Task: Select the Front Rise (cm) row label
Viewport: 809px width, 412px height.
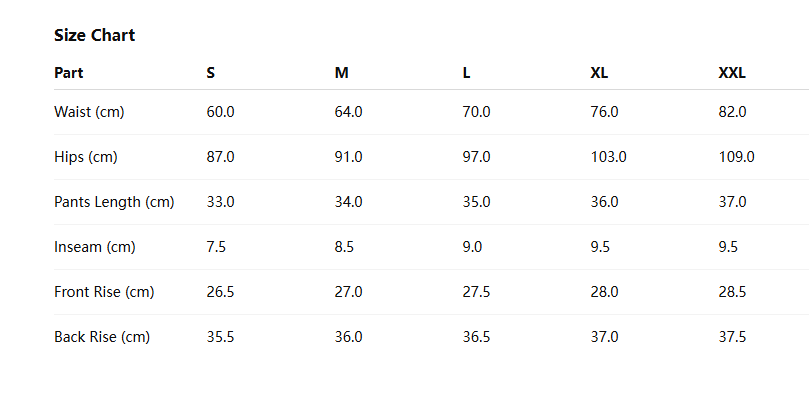Action: pos(104,292)
